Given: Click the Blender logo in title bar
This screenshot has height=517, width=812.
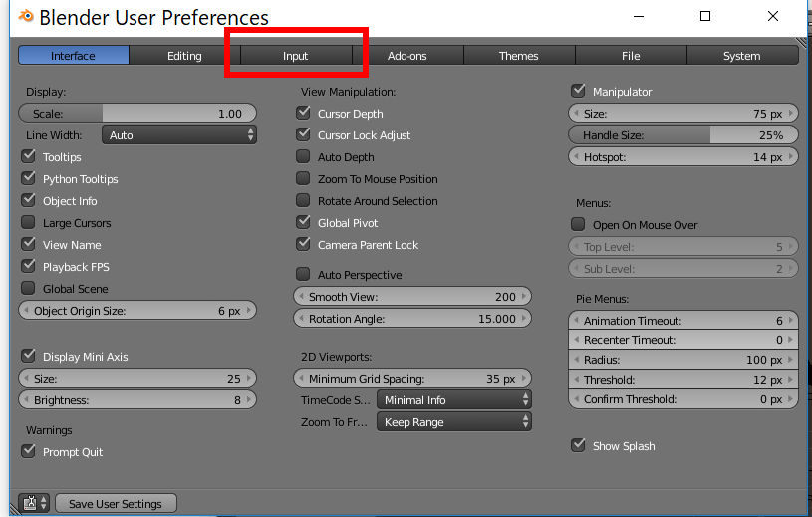Looking at the screenshot, I should tap(25, 17).
